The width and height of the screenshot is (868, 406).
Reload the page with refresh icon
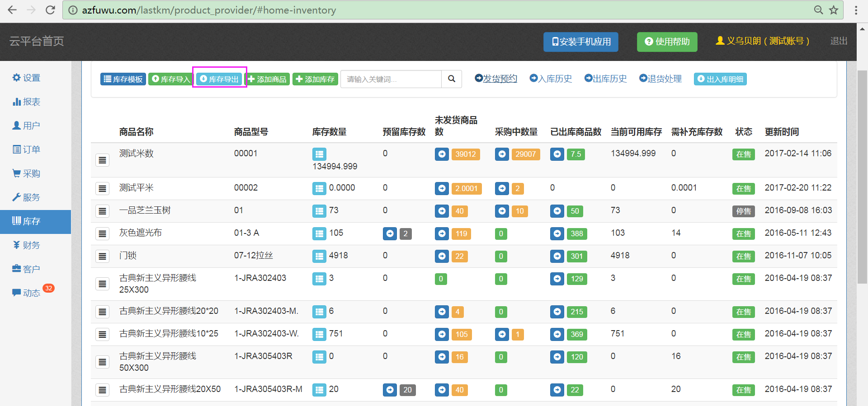coord(51,10)
